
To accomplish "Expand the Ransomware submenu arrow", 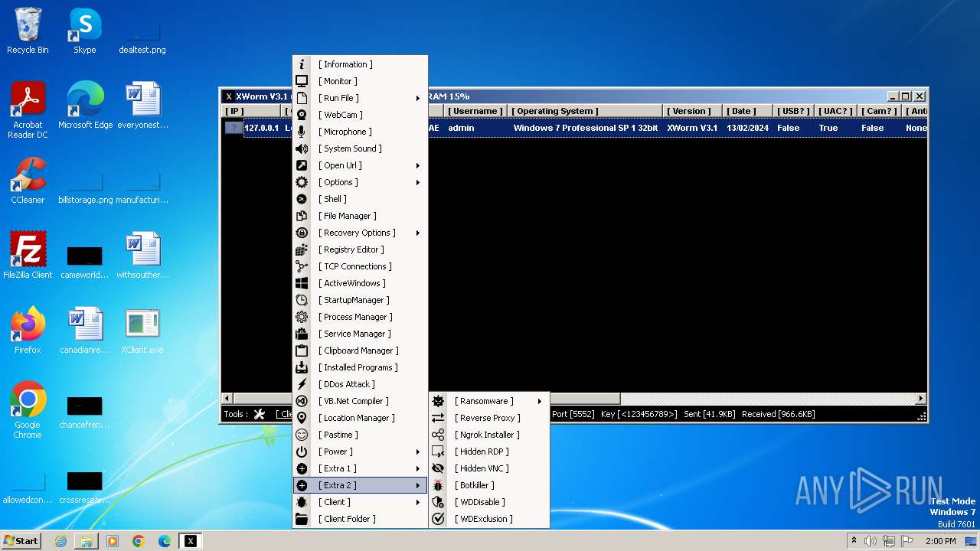I will point(540,401).
